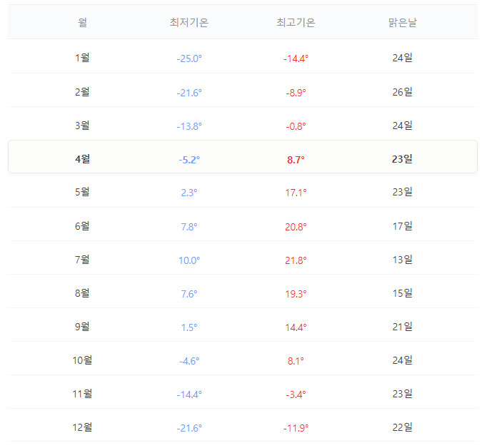Click the 10.0° minimum temperature value
This screenshot has width=487, height=448.
pos(189,260)
